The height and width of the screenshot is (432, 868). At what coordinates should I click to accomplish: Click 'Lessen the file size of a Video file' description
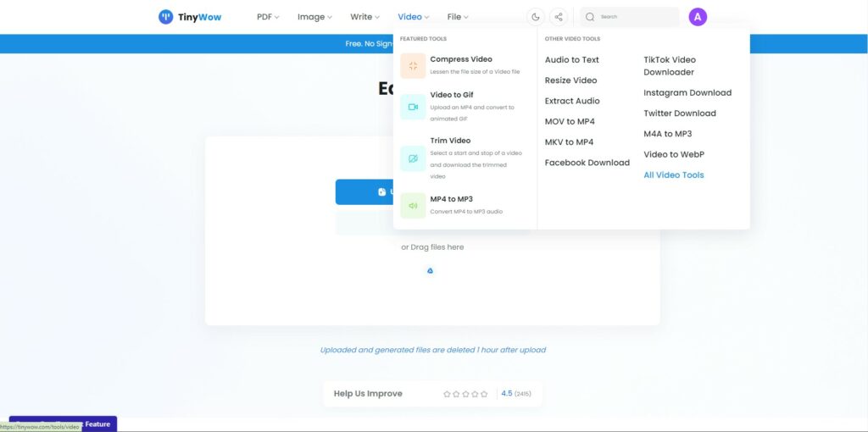click(475, 72)
